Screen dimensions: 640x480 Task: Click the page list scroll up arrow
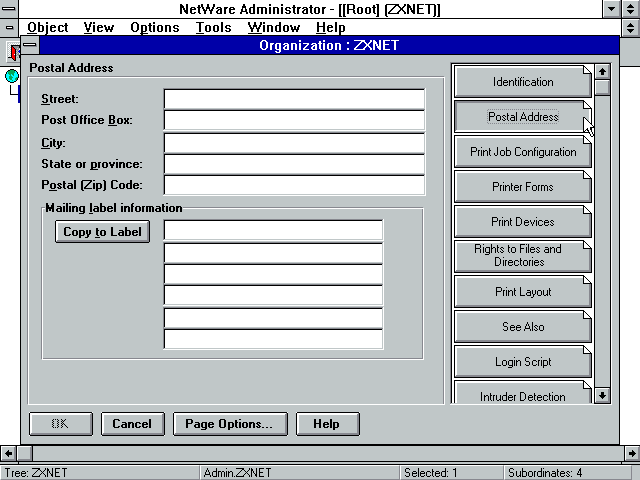pyautogui.click(x=602, y=72)
